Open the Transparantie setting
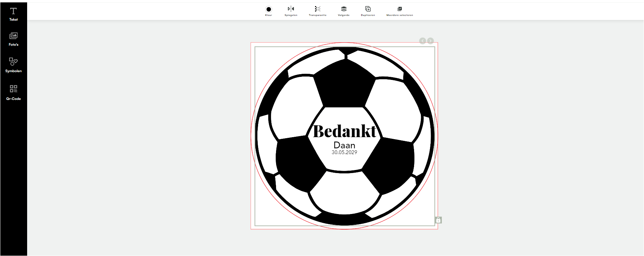The width and height of the screenshot is (644, 256). click(317, 9)
